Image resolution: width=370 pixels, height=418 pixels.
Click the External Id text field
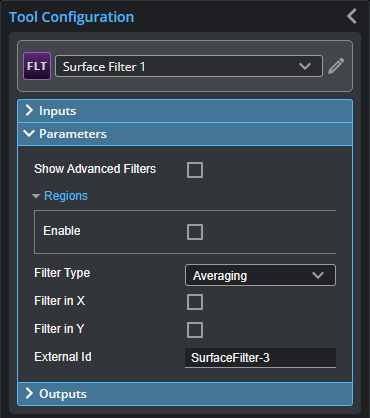[x=260, y=358]
